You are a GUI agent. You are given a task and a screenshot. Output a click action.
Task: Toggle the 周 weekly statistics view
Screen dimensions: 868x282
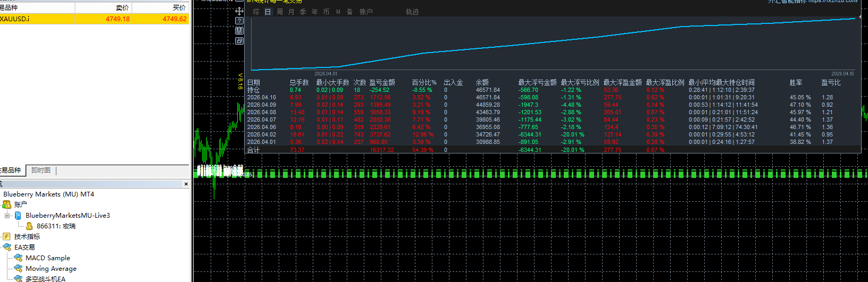click(280, 12)
